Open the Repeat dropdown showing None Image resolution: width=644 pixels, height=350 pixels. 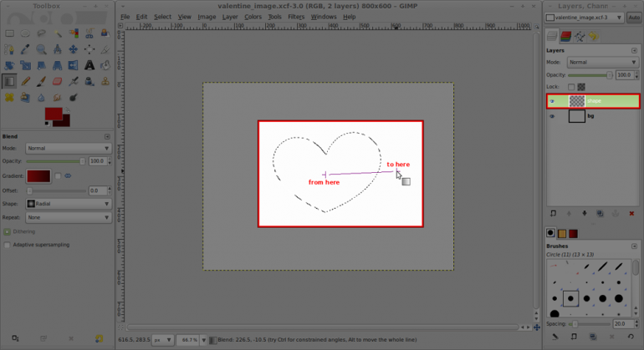tap(69, 217)
